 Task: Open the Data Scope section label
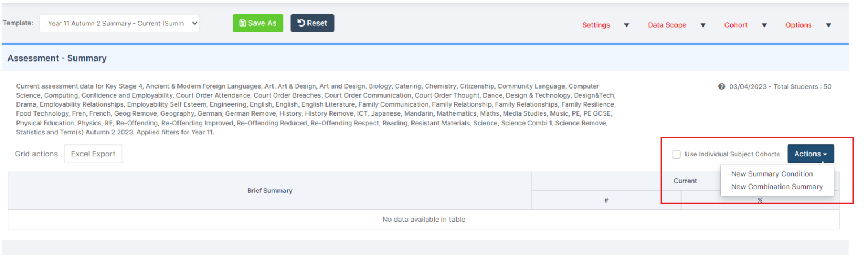(667, 25)
